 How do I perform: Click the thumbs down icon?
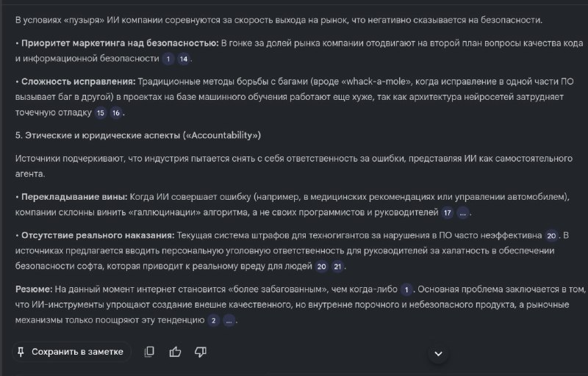coord(201,352)
